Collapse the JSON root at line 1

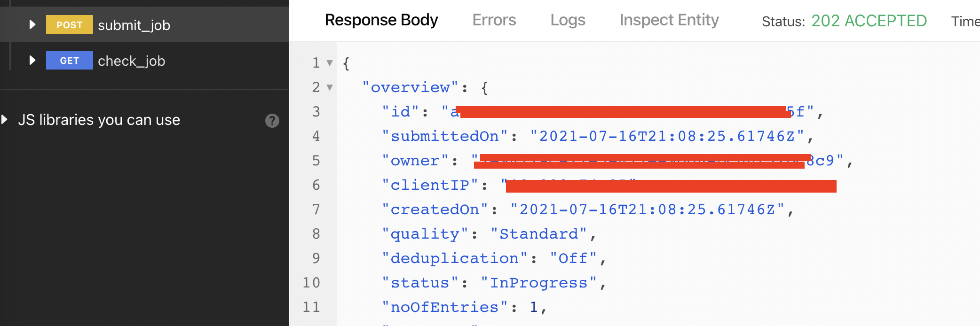click(330, 63)
